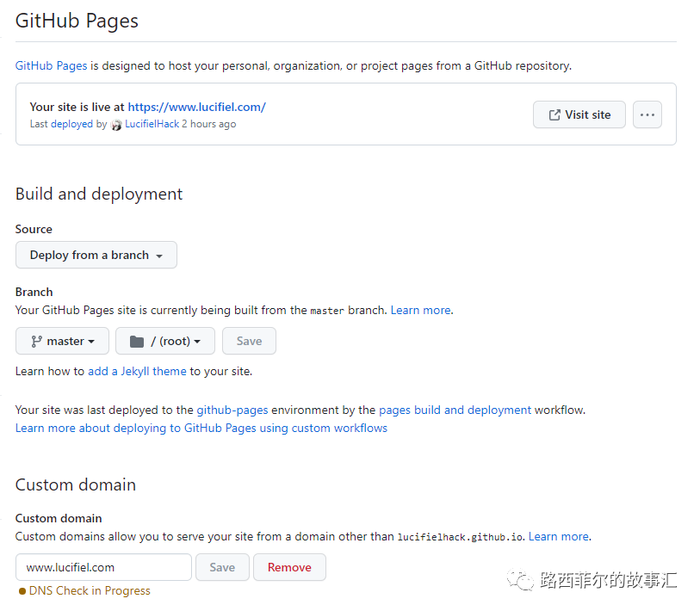
Task: Click the Save button beside the folder selector
Action: click(249, 341)
